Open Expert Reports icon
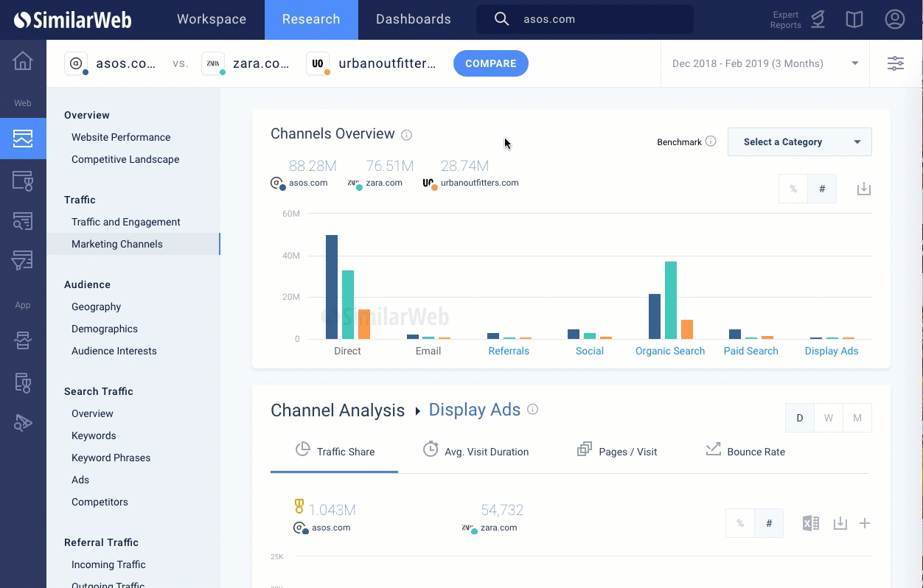Viewport: 923px width, 588px height. (818, 20)
